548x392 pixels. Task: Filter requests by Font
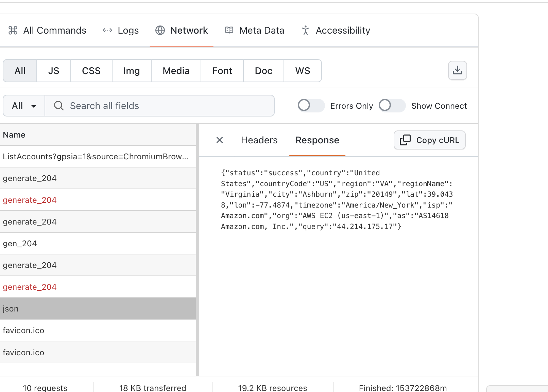[x=222, y=71]
